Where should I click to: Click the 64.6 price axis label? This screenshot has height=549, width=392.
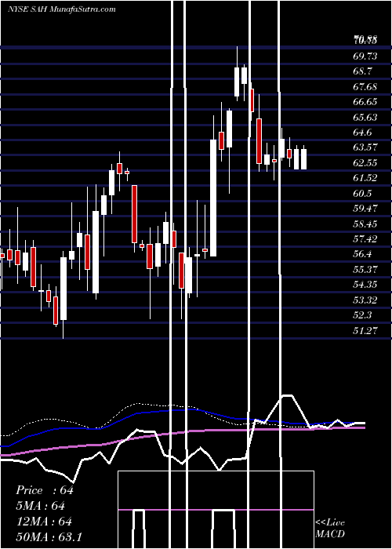(x=362, y=133)
